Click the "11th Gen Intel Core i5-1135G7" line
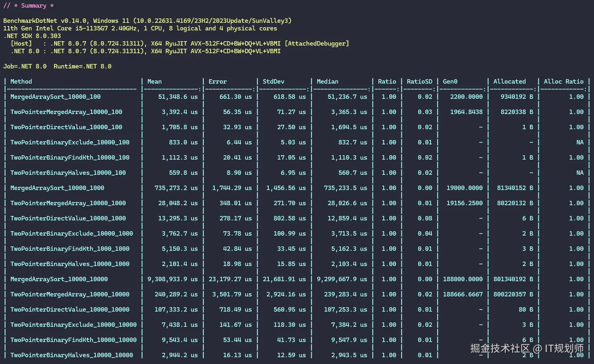Viewport: 594px width, 364px height. click(140, 28)
